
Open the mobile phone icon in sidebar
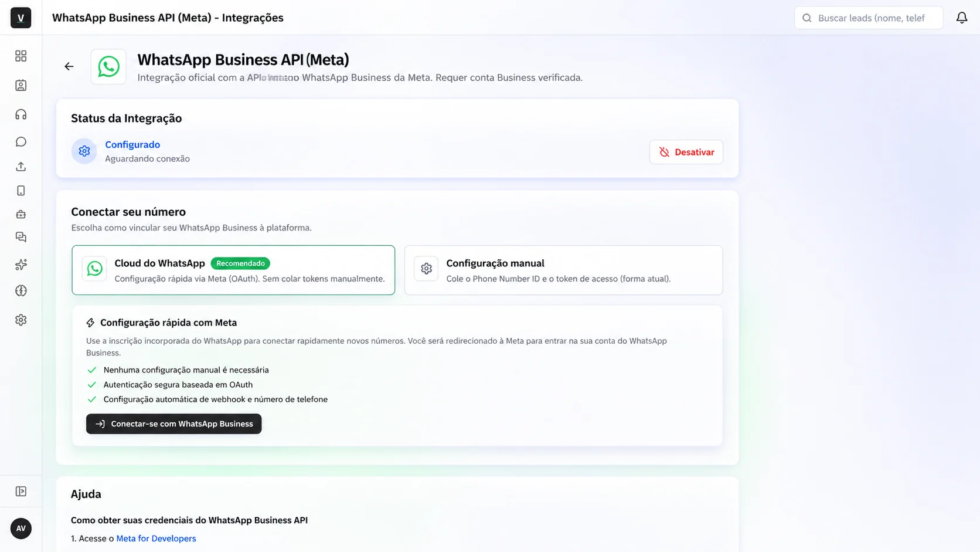click(x=21, y=191)
